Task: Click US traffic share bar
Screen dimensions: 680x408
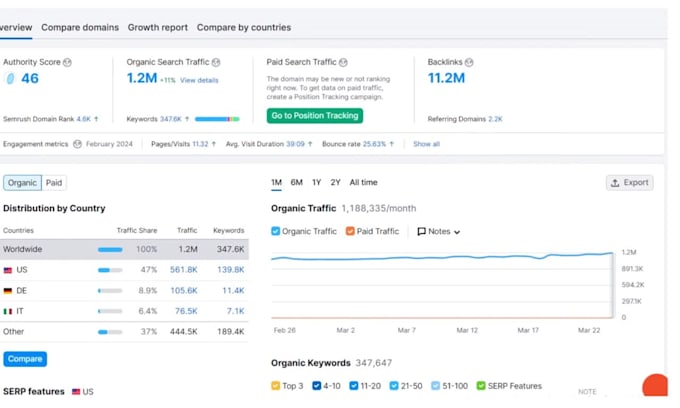Action: pyautogui.click(x=110, y=270)
